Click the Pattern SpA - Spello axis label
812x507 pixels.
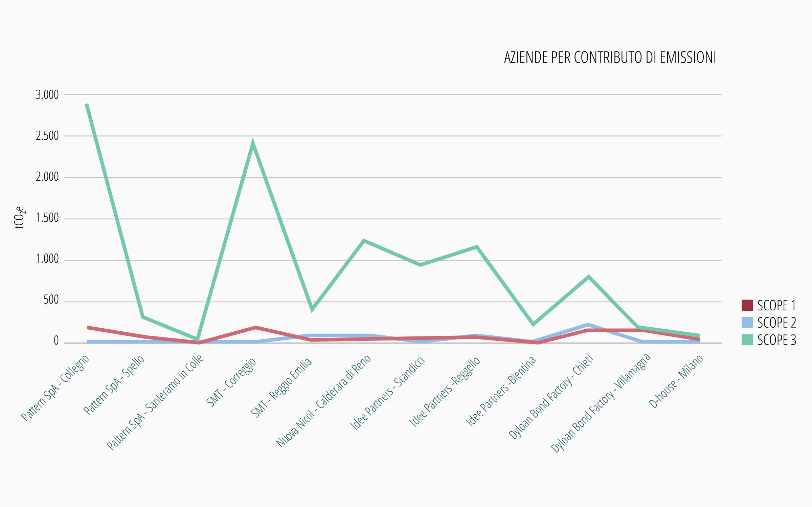pos(114,385)
